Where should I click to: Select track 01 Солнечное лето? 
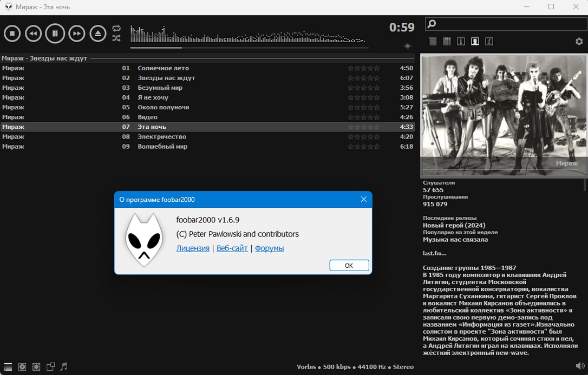click(x=207, y=68)
